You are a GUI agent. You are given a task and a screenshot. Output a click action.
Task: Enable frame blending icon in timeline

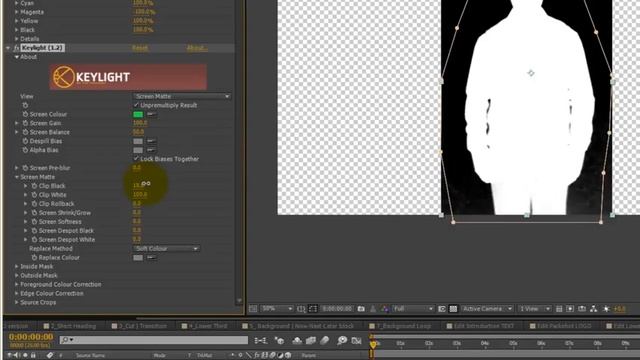tap(311, 340)
